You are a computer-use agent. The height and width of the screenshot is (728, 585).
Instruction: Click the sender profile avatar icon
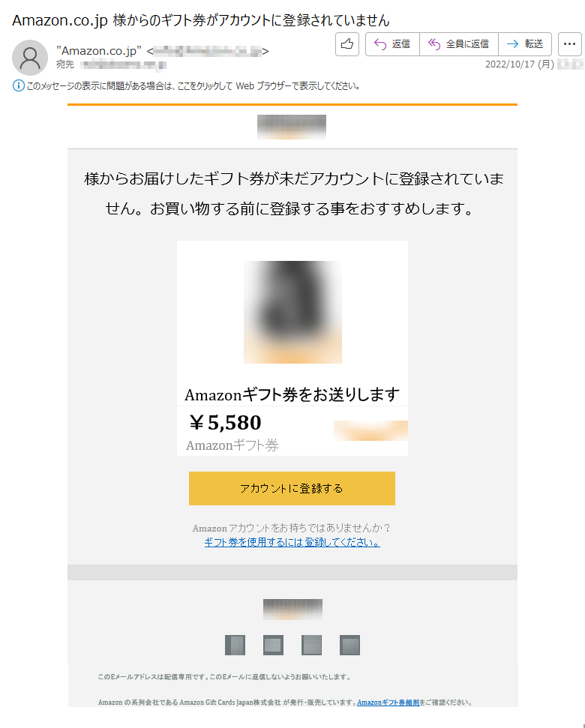(x=30, y=58)
